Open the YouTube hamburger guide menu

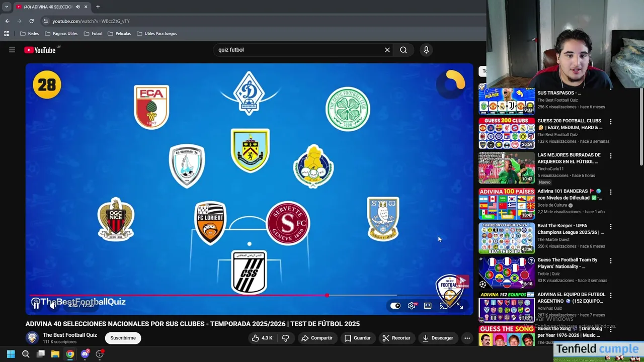(x=12, y=50)
